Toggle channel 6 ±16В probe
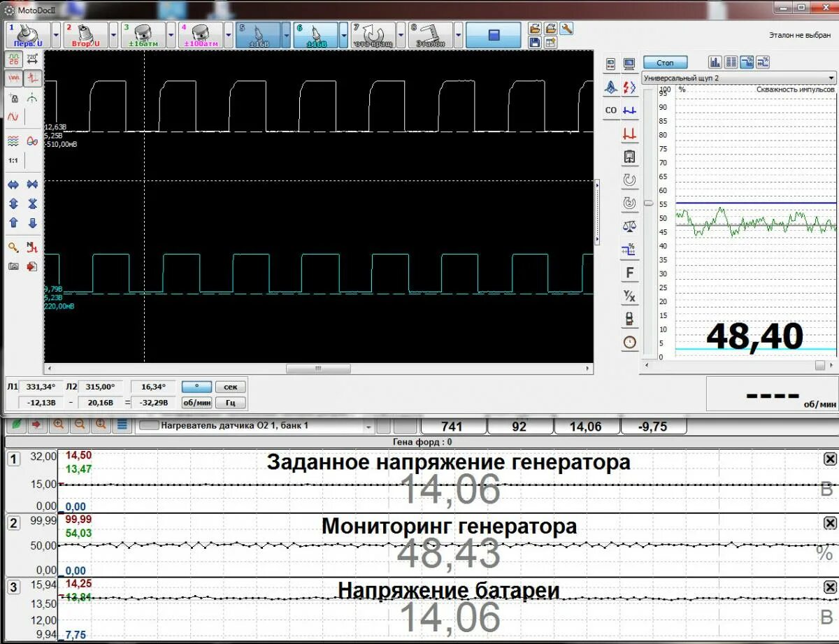839x644 pixels. tap(315, 34)
